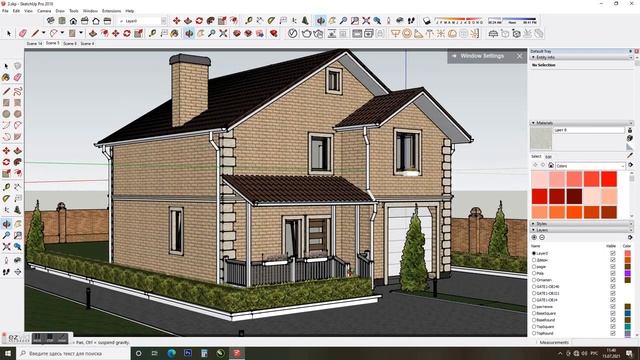Click the Delete Layer minus icon
Screen dimensions: 640x360
click(x=542, y=238)
